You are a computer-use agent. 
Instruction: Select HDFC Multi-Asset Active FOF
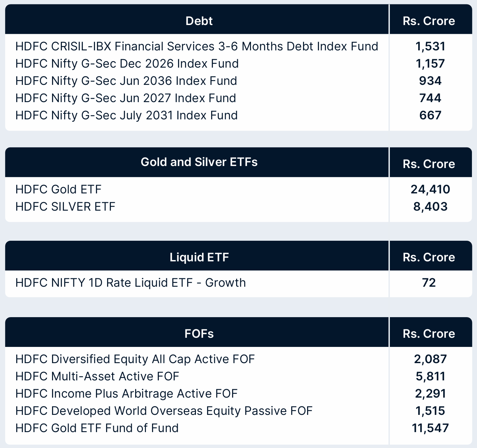[97, 376]
